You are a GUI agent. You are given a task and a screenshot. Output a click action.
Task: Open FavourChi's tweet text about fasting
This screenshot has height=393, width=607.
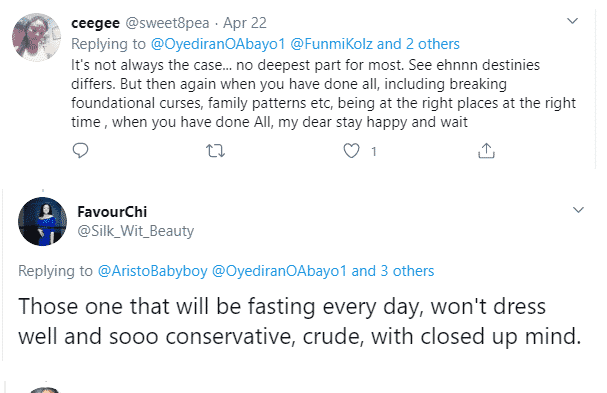click(x=300, y=321)
